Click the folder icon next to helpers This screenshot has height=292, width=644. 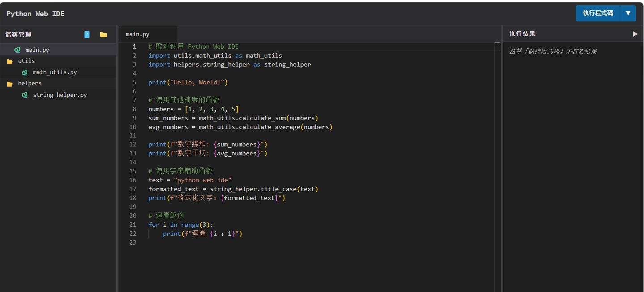pos(10,83)
